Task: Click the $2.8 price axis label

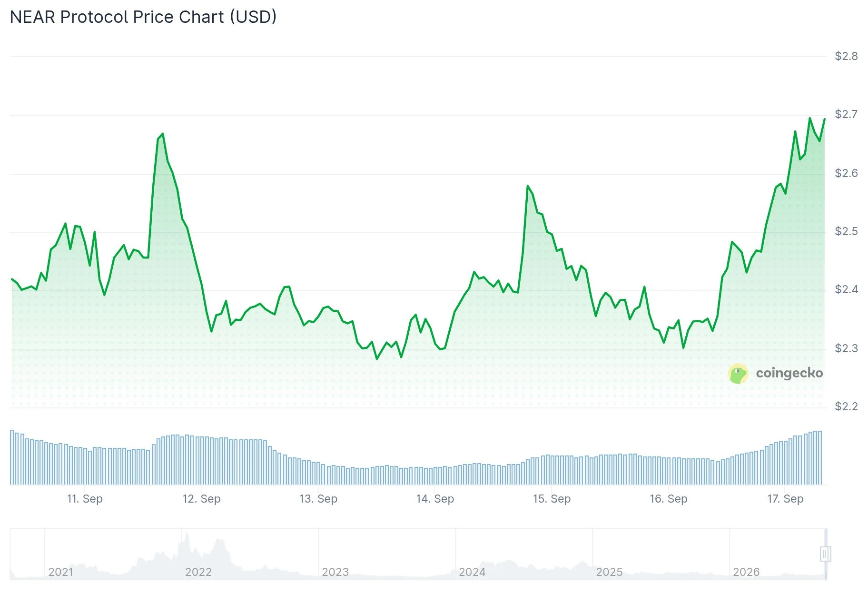Action: [847, 56]
